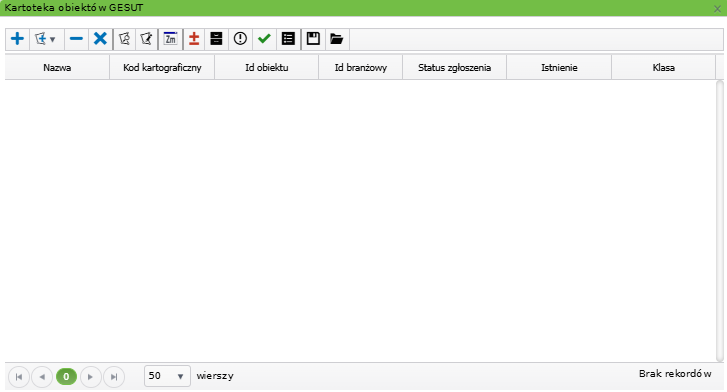Image resolution: width=727 pixels, height=392 pixels.
Task: Go to the previous page
Action: click(42, 377)
